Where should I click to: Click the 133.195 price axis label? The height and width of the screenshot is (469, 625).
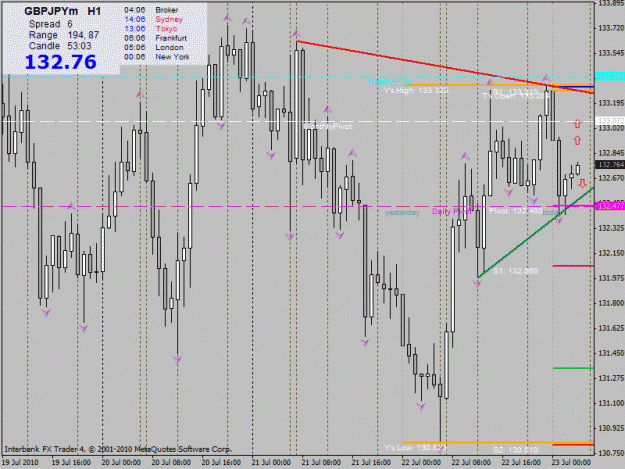[x=611, y=103]
